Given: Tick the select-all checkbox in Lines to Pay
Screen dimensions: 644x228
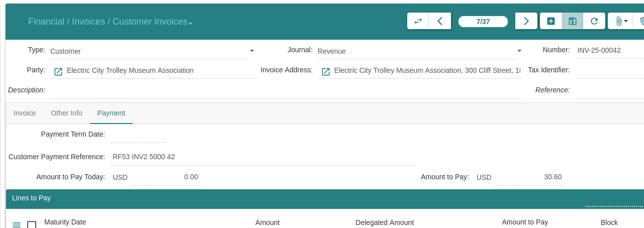Looking at the screenshot, I should point(32,224).
